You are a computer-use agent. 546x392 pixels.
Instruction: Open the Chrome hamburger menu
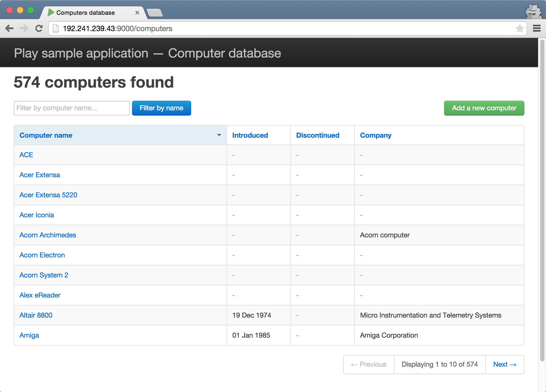(x=537, y=28)
